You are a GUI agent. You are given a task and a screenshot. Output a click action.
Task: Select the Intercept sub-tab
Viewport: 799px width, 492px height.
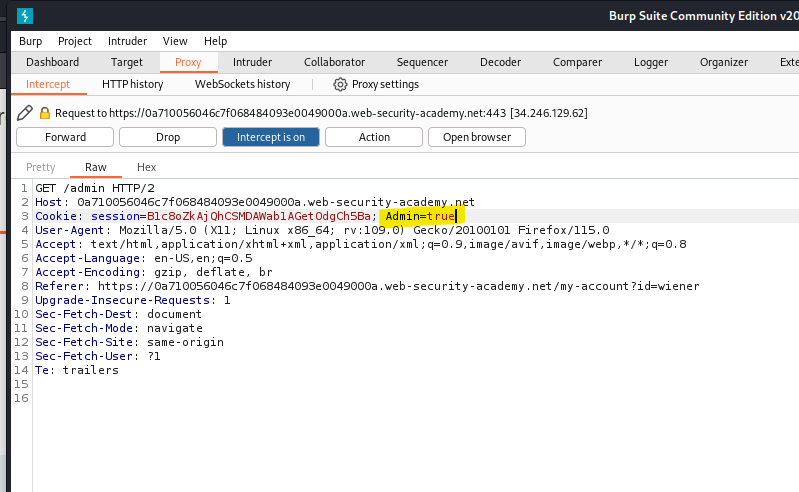pyautogui.click(x=48, y=84)
